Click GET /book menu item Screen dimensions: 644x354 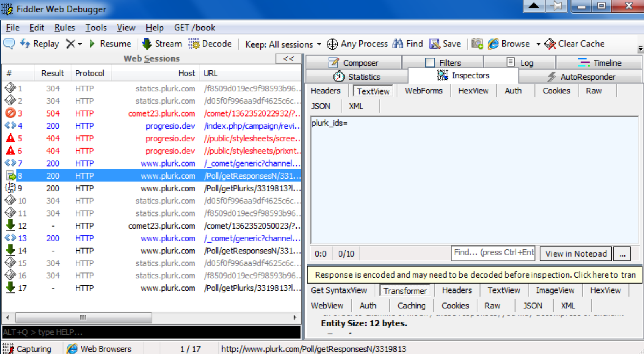(x=195, y=28)
